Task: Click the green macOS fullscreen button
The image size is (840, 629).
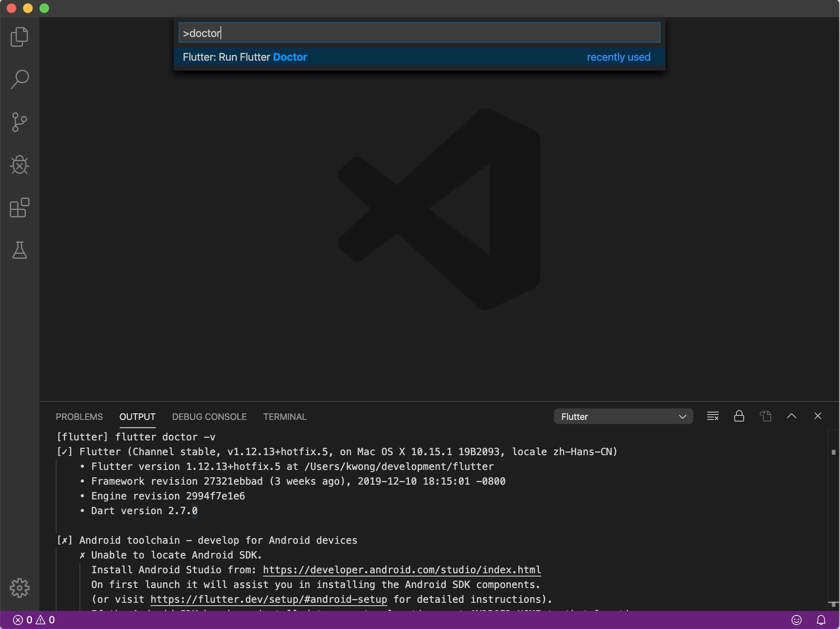Action: pyautogui.click(x=44, y=8)
